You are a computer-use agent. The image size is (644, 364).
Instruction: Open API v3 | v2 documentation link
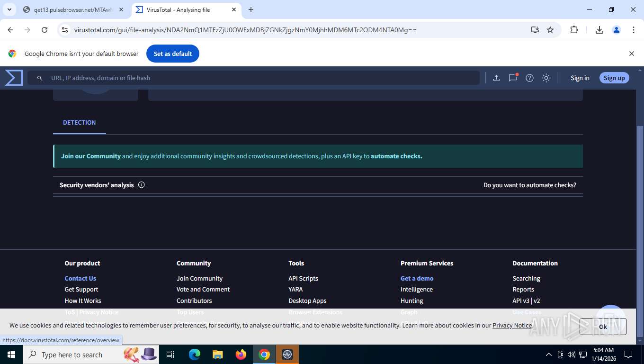(526, 300)
